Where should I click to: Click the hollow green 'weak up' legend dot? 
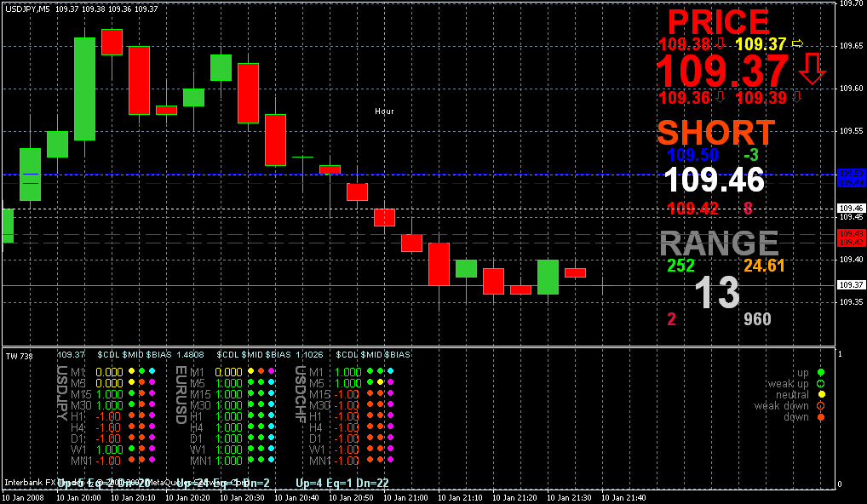820,383
